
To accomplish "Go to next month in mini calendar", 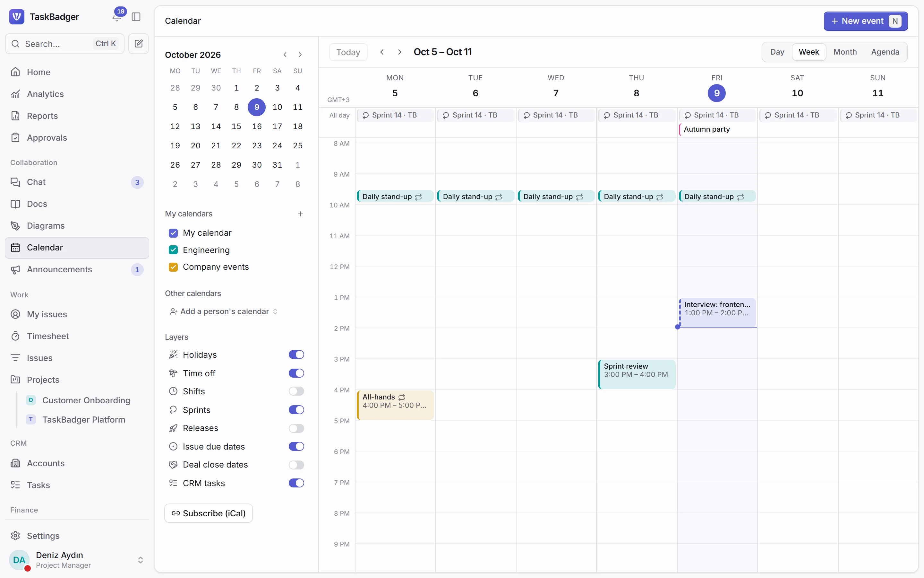I will [300, 55].
